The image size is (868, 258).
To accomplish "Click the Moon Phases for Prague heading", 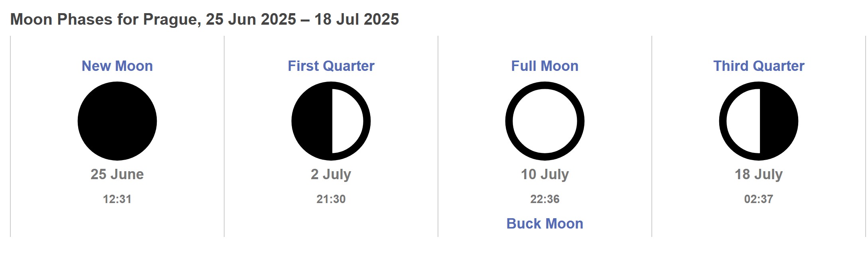I will click(x=204, y=19).
